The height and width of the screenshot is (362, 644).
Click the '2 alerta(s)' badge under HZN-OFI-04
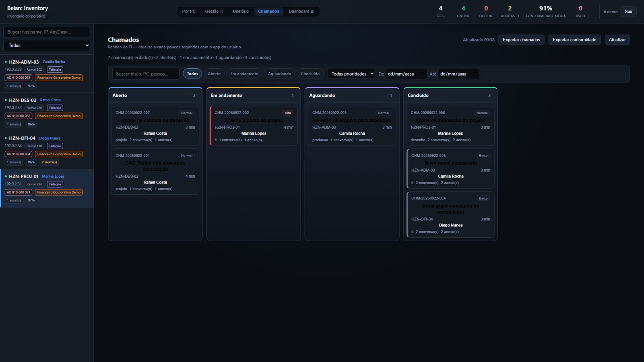tap(49, 162)
